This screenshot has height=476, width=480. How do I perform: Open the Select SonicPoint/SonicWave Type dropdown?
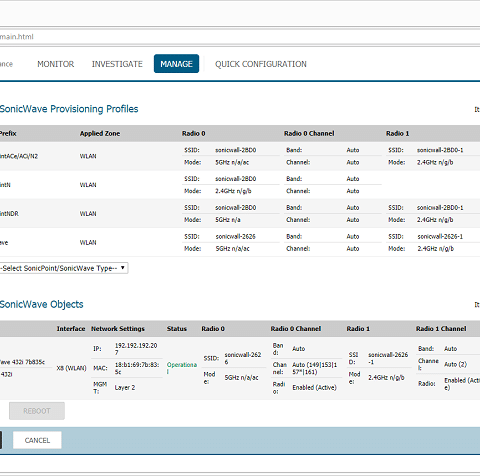pyautogui.click(x=64, y=268)
